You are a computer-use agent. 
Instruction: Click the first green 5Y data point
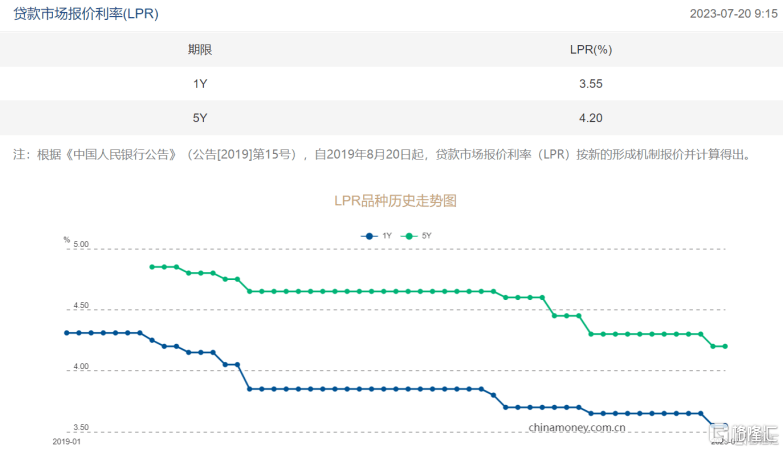coord(152,267)
